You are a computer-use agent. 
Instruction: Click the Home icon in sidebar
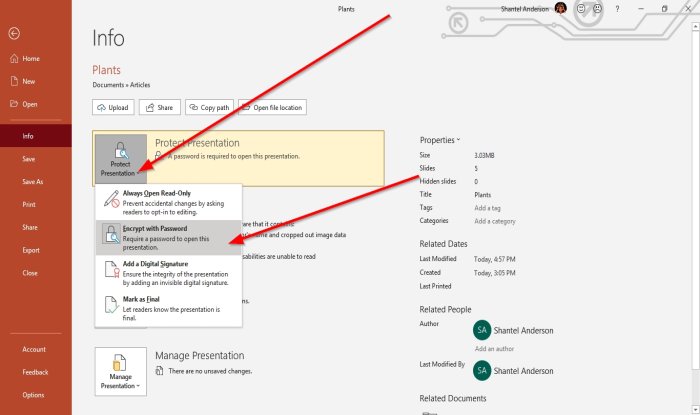tap(14, 58)
